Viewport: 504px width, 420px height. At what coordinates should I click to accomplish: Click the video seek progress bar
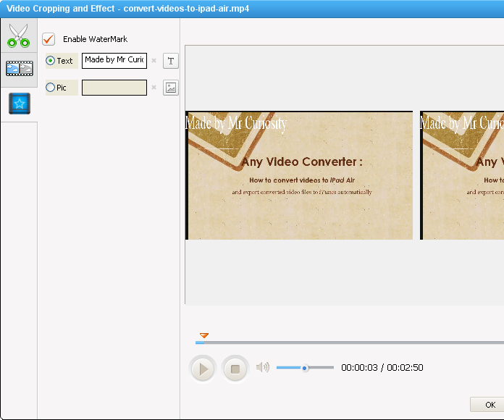pos(350,343)
